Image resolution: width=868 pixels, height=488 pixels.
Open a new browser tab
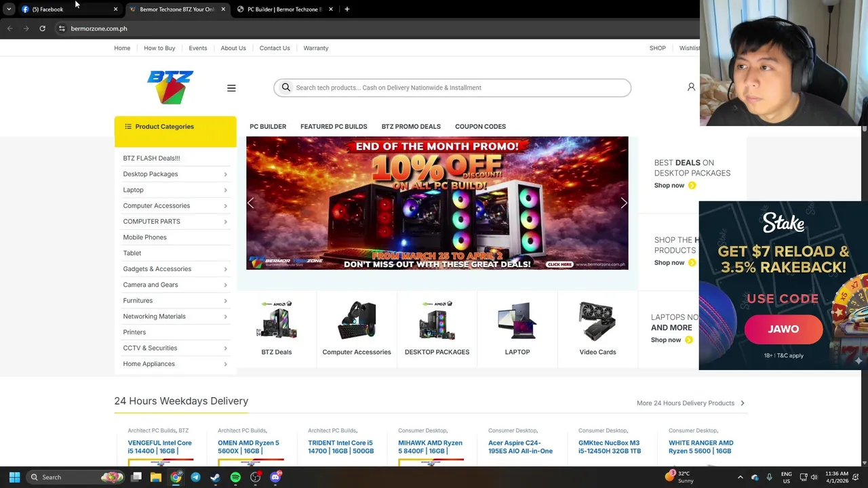[x=347, y=9]
